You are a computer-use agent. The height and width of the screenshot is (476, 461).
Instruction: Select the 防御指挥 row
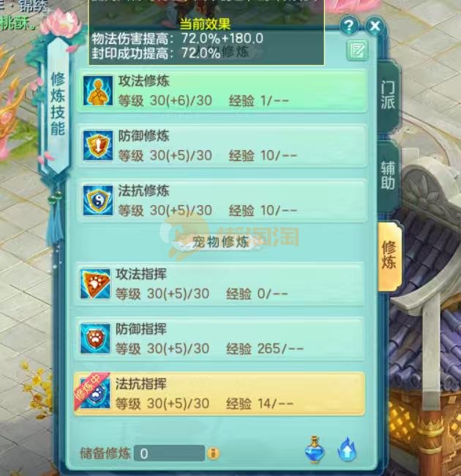click(x=220, y=338)
